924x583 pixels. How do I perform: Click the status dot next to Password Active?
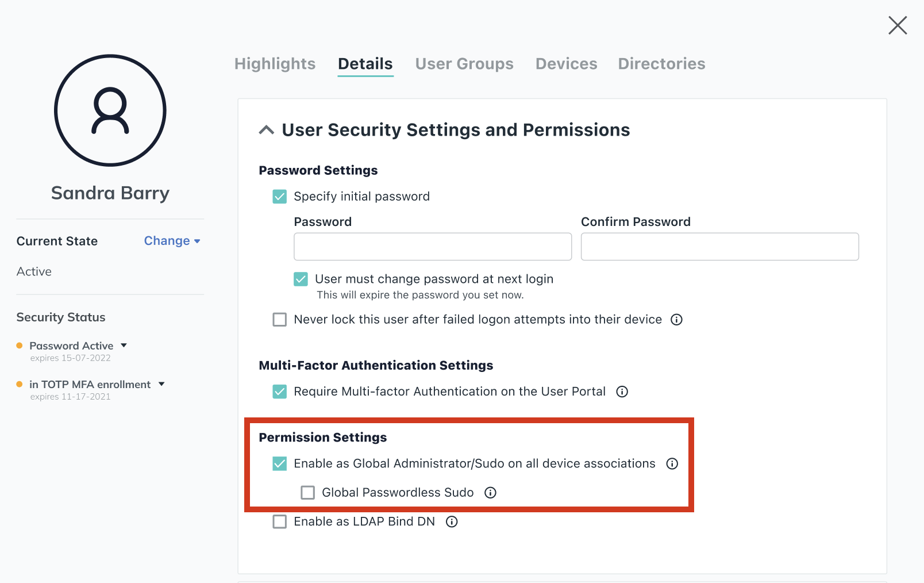(x=19, y=345)
